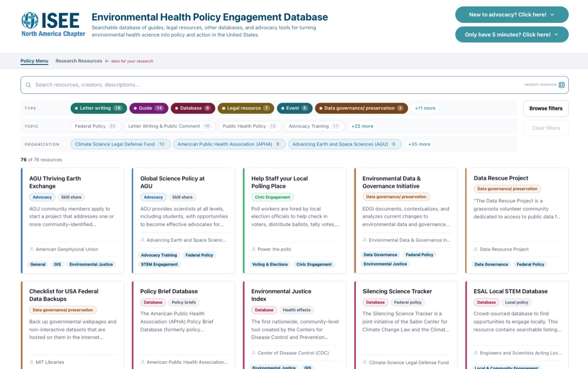The height and width of the screenshot is (369, 588).
Task: Toggle Letter Writing & Public Comment topic filter
Action: tap(169, 126)
